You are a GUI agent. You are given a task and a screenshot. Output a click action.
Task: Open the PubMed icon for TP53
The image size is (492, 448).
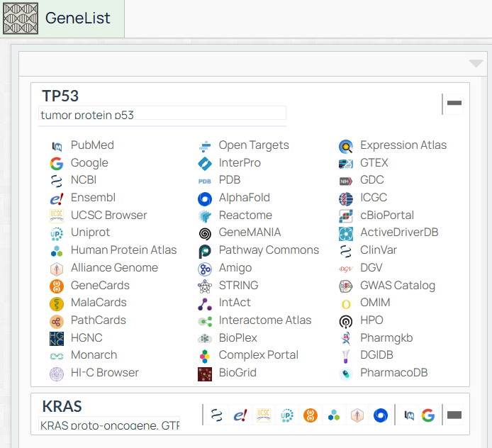point(57,146)
